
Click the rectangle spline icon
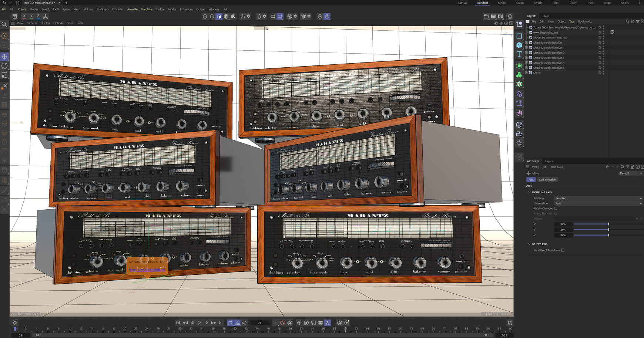[x=519, y=36]
